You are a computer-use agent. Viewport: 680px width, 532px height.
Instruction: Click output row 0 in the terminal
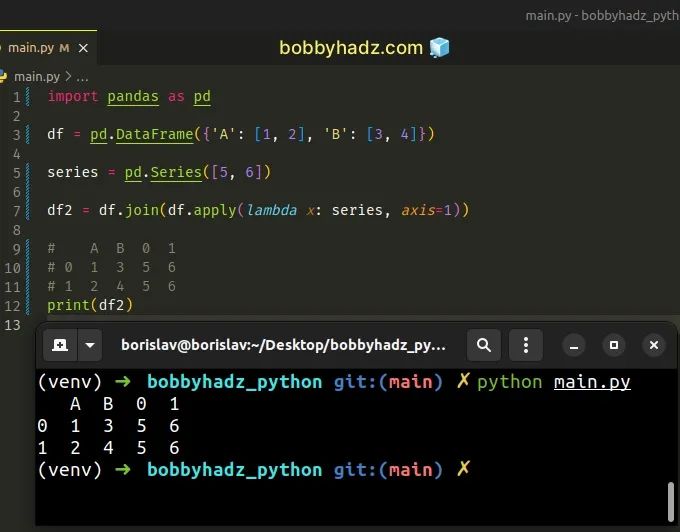[108, 426]
